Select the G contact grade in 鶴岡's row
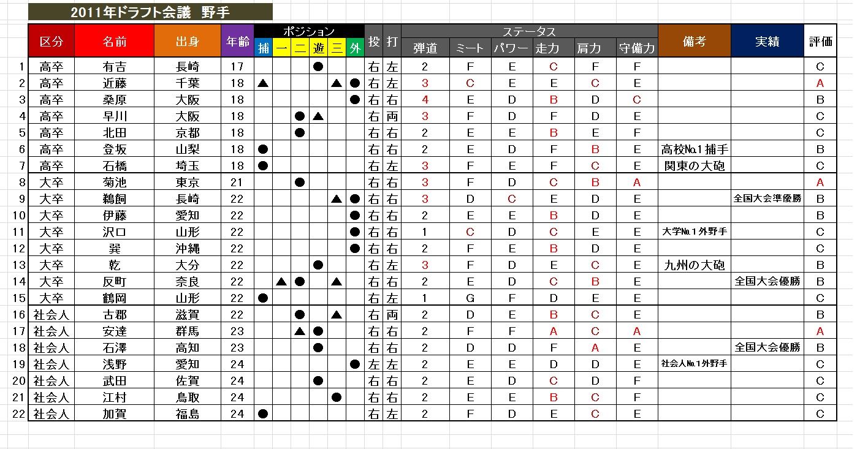The image size is (868, 449). [x=471, y=298]
